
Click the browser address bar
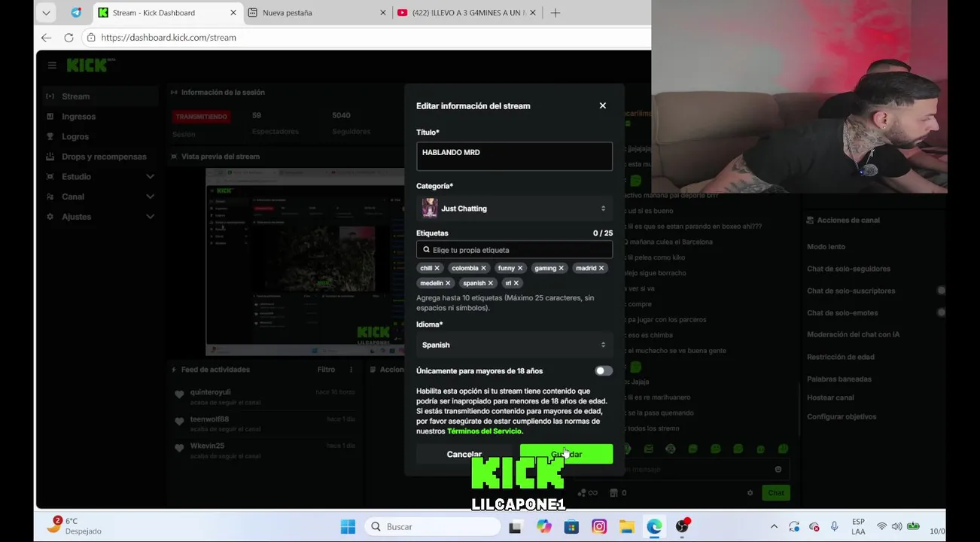(366, 38)
